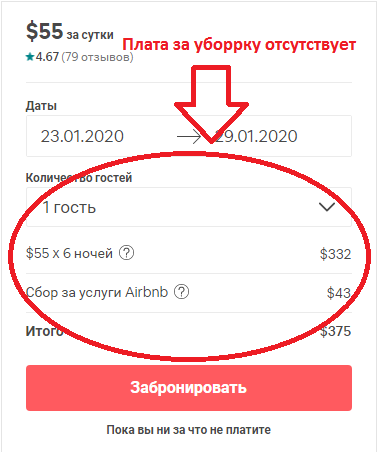Select the check-out date 29.01.2020
378x452 pixels.
point(256,136)
